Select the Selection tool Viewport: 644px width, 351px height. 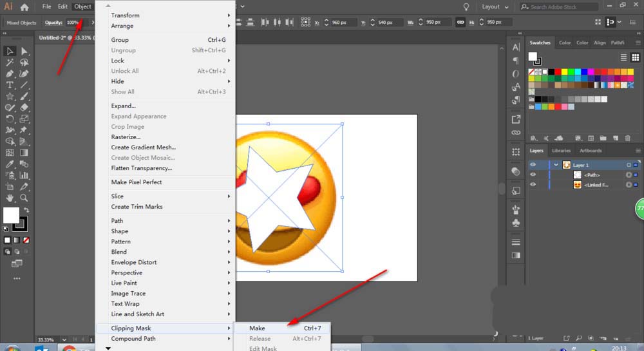(10, 51)
